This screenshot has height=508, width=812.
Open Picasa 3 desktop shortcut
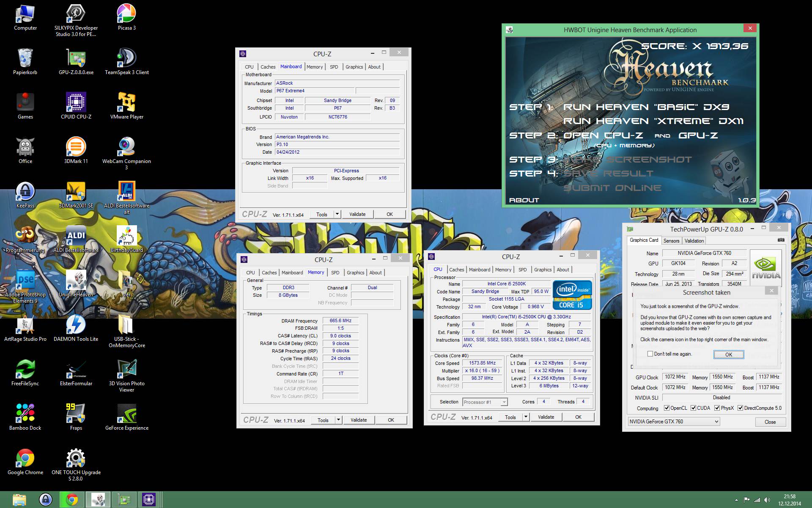tap(126, 18)
